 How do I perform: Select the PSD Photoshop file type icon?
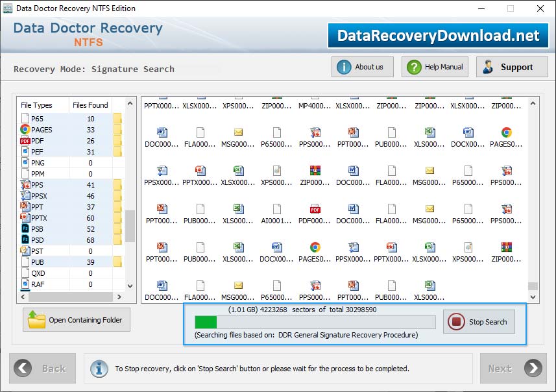tap(25, 240)
